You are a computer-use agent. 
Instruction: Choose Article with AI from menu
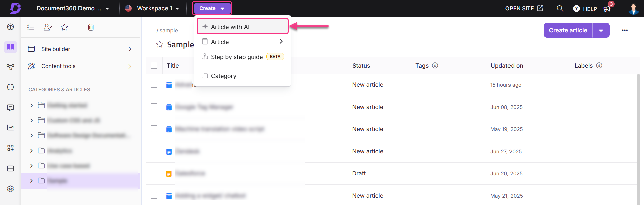click(243, 27)
